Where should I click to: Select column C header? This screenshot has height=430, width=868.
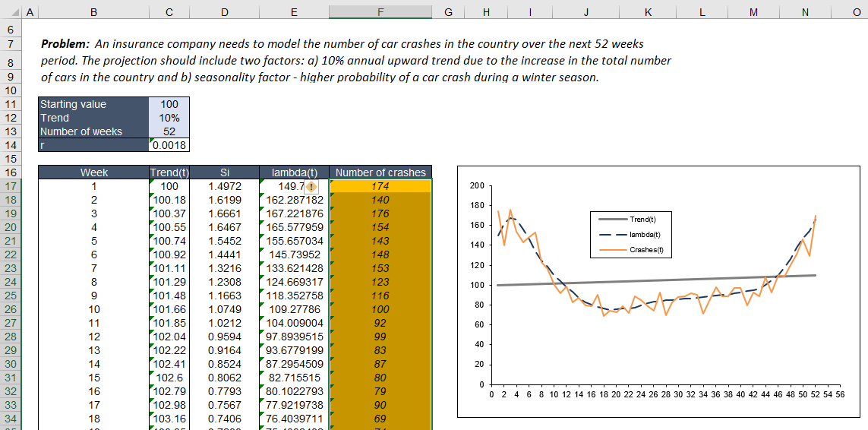(x=169, y=12)
